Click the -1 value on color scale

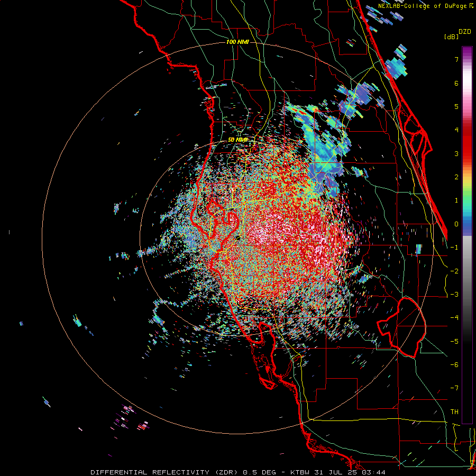click(454, 248)
